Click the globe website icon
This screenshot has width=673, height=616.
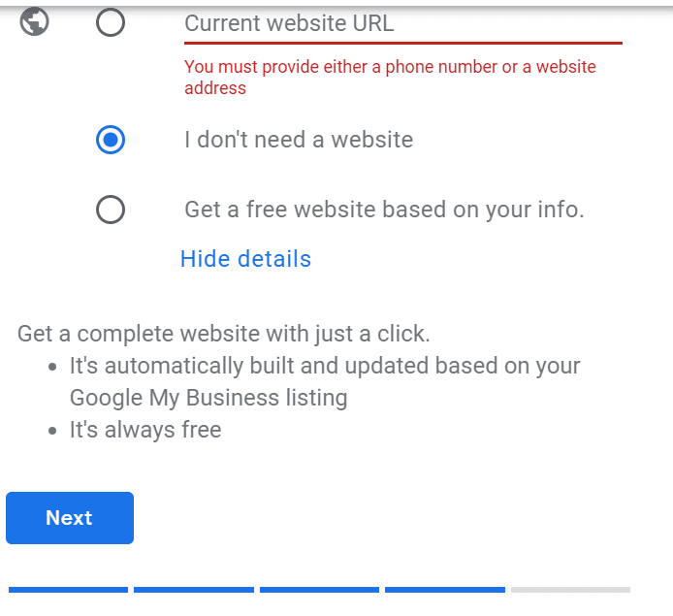[x=34, y=21]
